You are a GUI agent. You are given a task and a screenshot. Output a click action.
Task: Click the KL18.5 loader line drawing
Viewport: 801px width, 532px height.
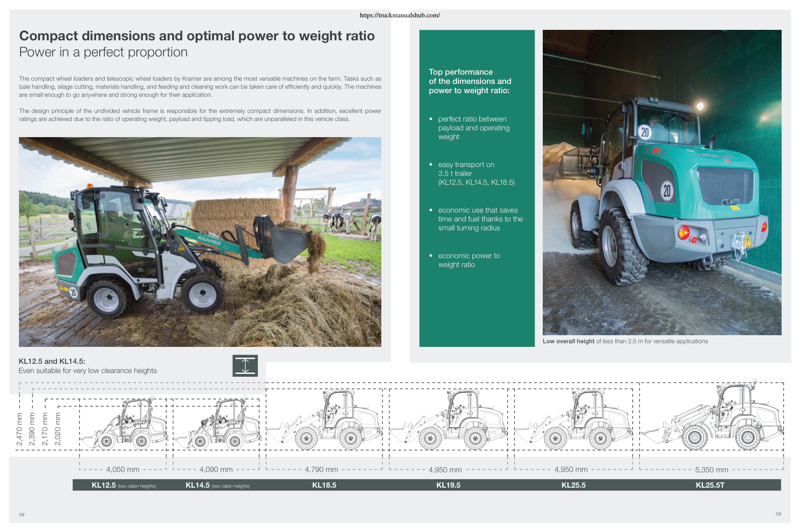(324, 419)
